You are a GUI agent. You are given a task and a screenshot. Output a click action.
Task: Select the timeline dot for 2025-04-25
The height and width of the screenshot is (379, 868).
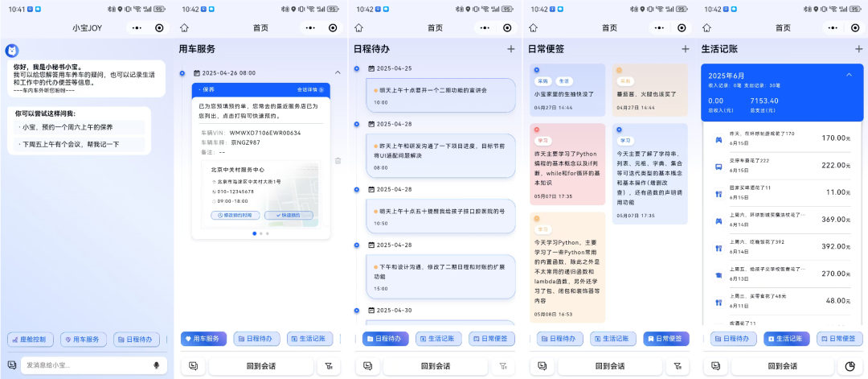coord(357,68)
